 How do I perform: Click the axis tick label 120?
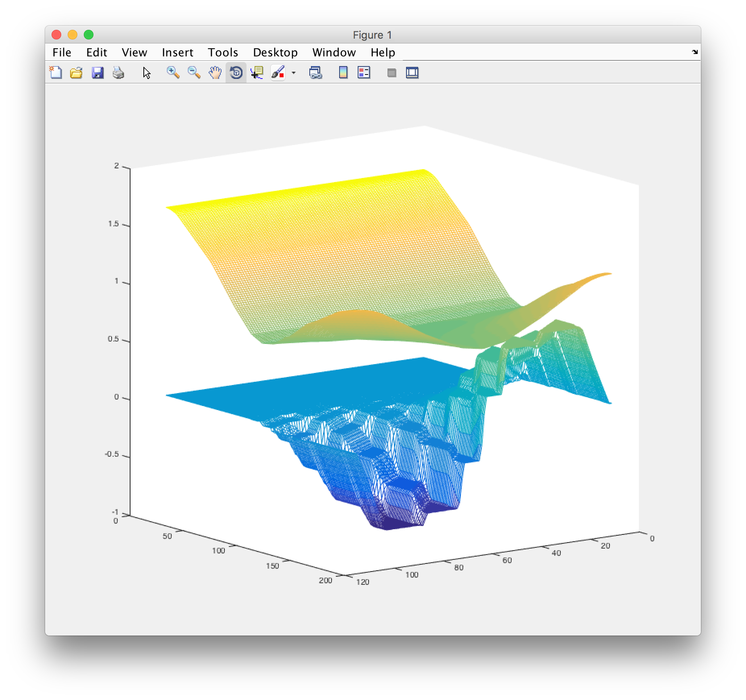[x=363, y=582]
